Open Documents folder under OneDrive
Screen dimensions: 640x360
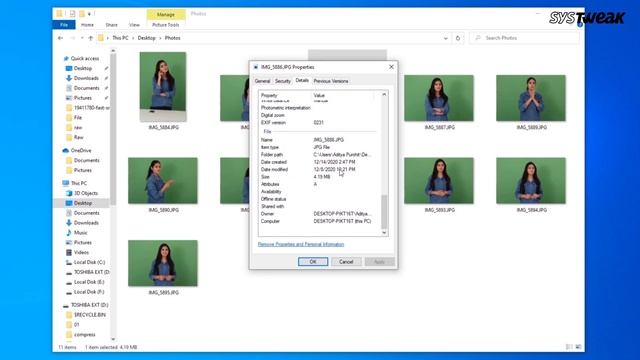coord(86,160)
